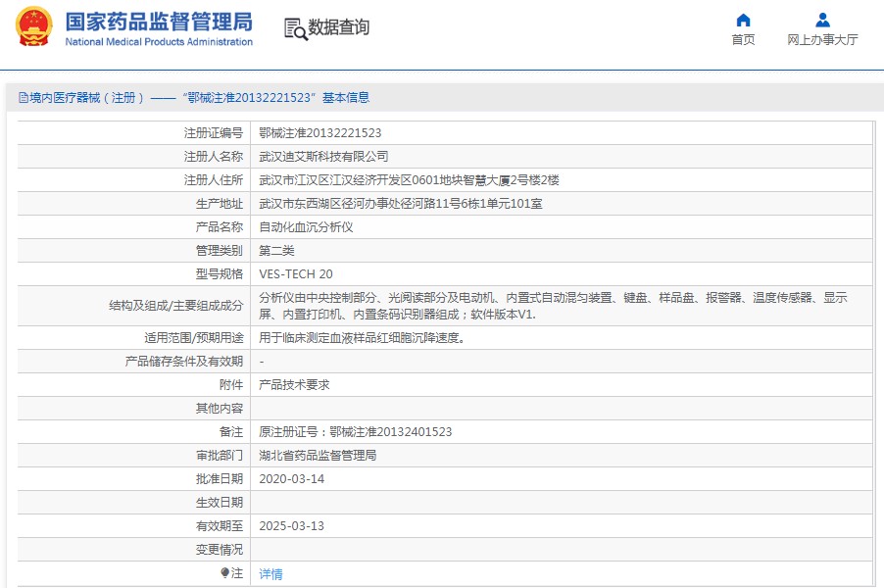Click the 生效日期 row label
884x588 pixels.
[220, 503]
